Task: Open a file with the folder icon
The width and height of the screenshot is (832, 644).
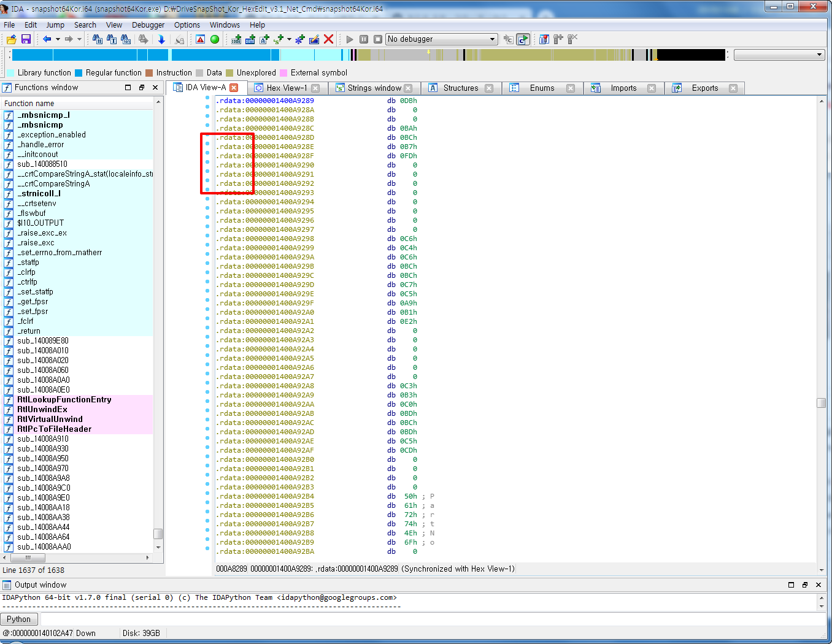Action: tap(11, 39)
